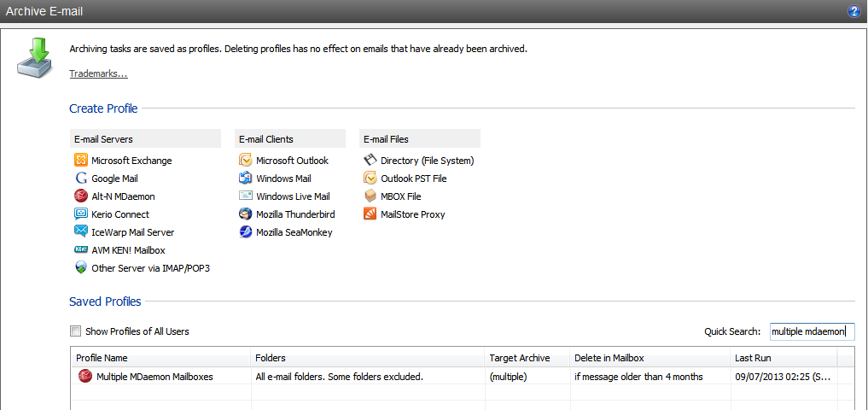868x410 pixels.
Task: Click the Outlook PST File icon
Action: (x=370, y=179)
